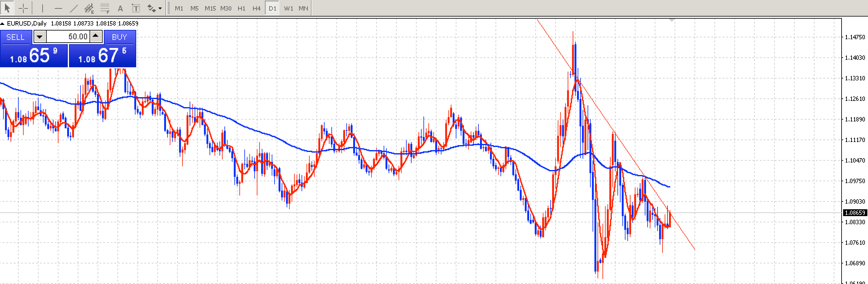
Task: Click the 1.08659 sell price tile
Action: (34, 56)
